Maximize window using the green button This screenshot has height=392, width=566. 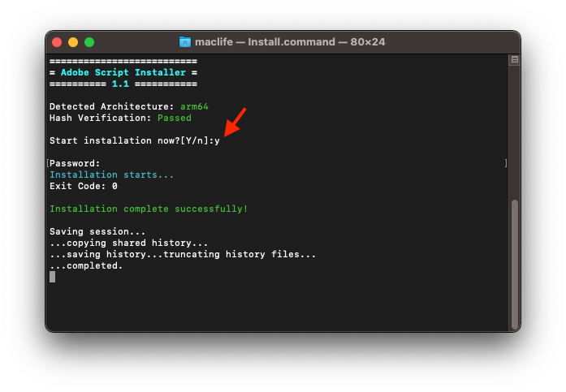(89, 42)
